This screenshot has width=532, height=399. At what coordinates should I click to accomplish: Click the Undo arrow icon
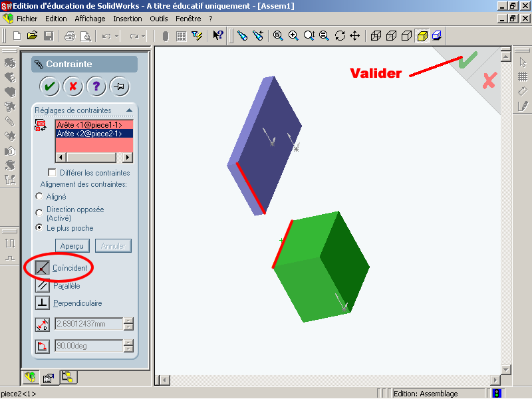coord(106,36)
